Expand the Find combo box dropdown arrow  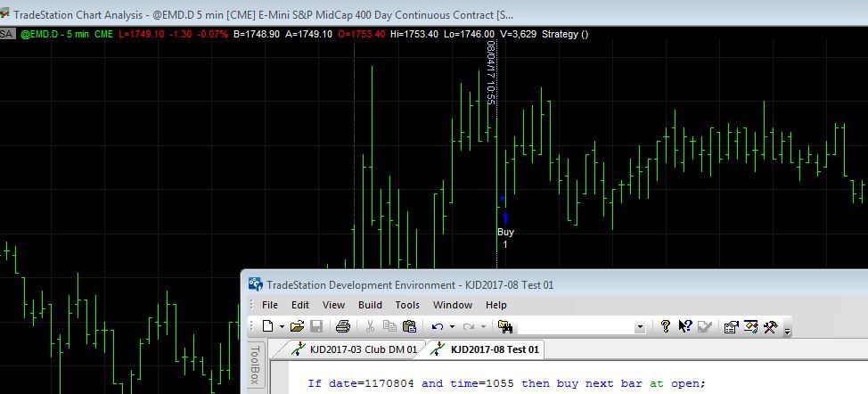(640, 327)
